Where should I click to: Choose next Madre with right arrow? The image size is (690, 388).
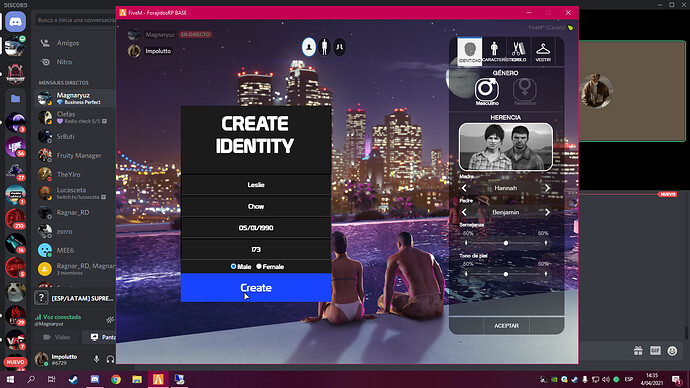[x=547, y=188]
